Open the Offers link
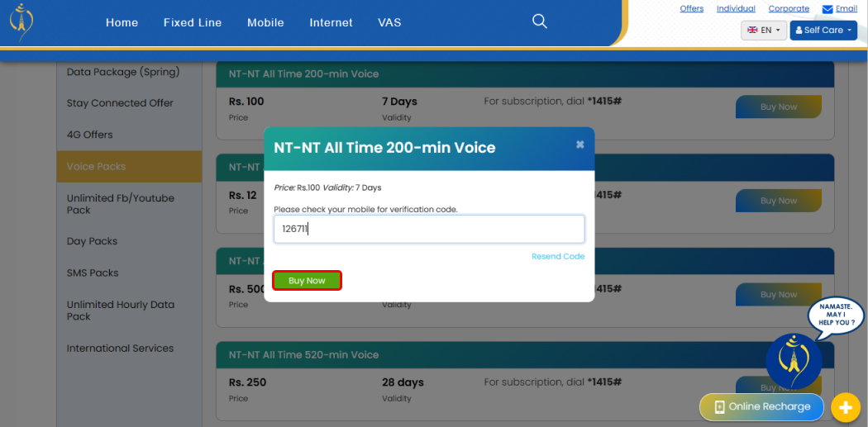Viewport: 868px width, 427px height. point(691,8)
